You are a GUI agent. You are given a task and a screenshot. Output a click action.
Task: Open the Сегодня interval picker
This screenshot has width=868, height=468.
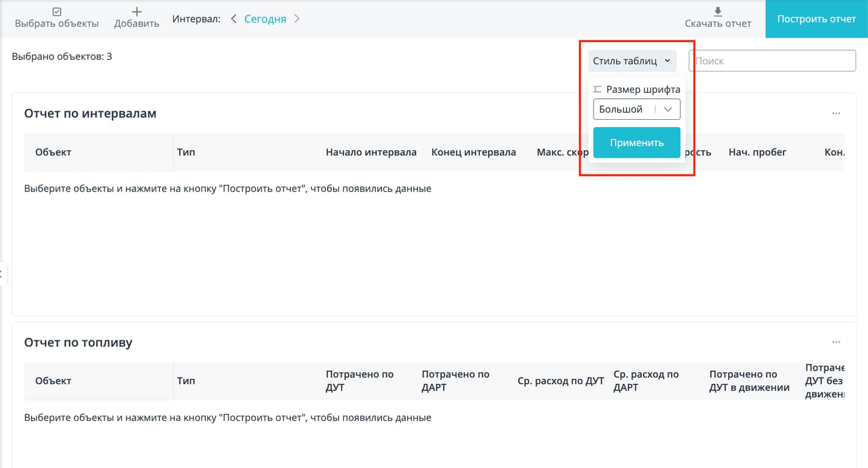coord(265,19)
